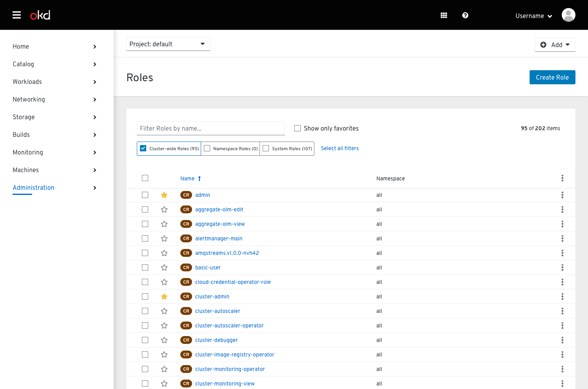The width and height of the screenshot is (588, 389).
Task: Open kebab actions for basic-user row
Action: coord(562,267)
